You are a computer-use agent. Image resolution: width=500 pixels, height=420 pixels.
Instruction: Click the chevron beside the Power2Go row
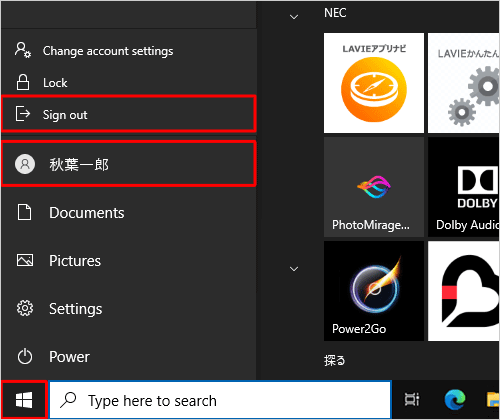(294, 269)
